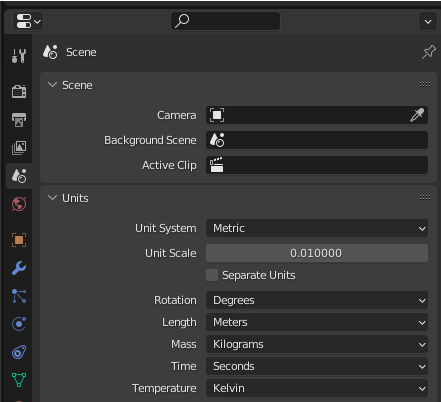Collapse the Scene panel
The width and height of the screenshot is (441, 402).
[x=52, y=85]
